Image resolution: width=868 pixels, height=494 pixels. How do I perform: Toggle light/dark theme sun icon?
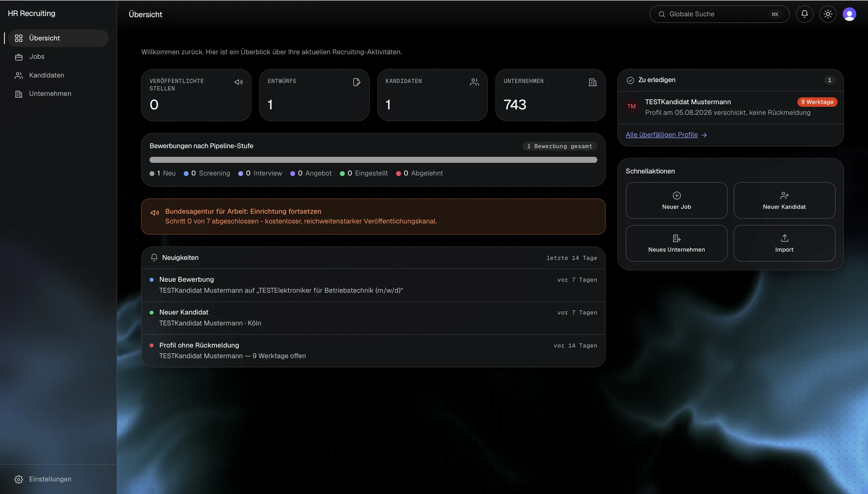(828, 14)
